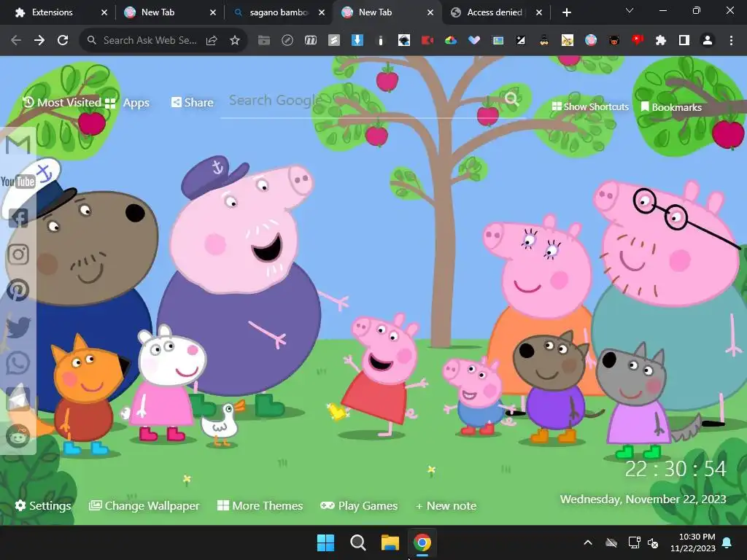
Task: Open Most Visited list
Action: tap(62, 102)
